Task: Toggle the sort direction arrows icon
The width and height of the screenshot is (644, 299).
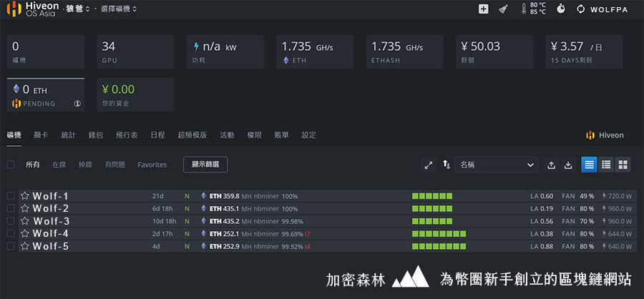Action: coord(446,165)
